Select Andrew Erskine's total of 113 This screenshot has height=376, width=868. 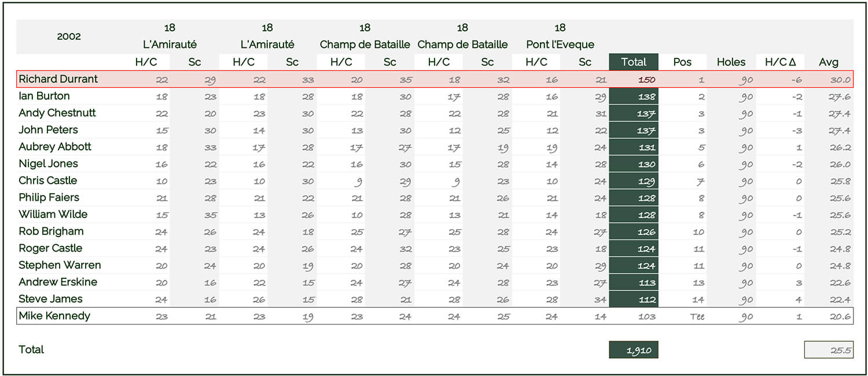634,282
